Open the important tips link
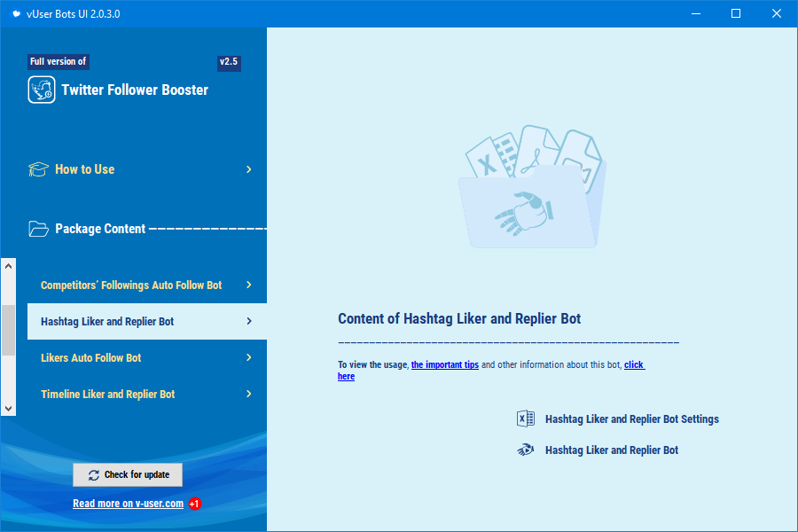The width and height of the screenshot is (798, 532). [x=445, y=364]
